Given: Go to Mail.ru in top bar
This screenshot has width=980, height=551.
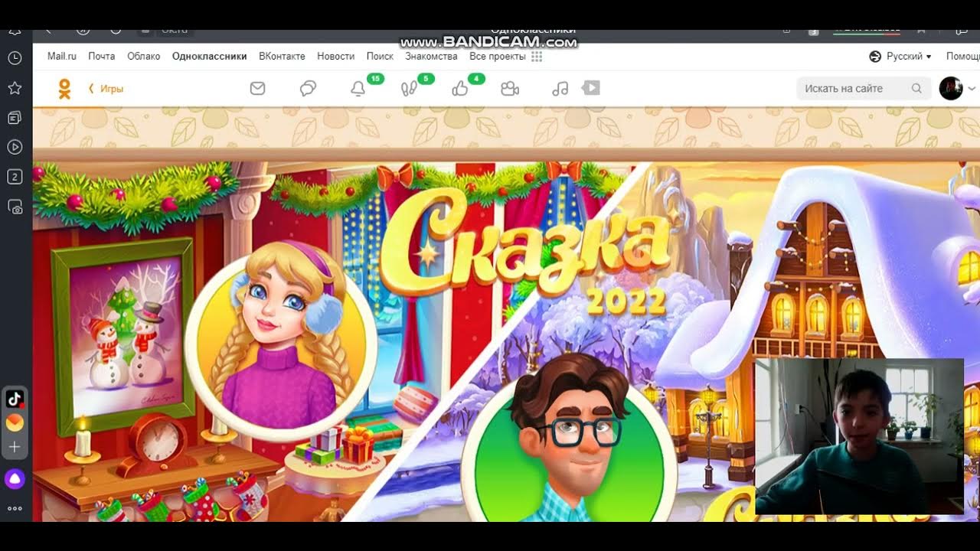Looking at the screenshot, I should pos(62,57).
